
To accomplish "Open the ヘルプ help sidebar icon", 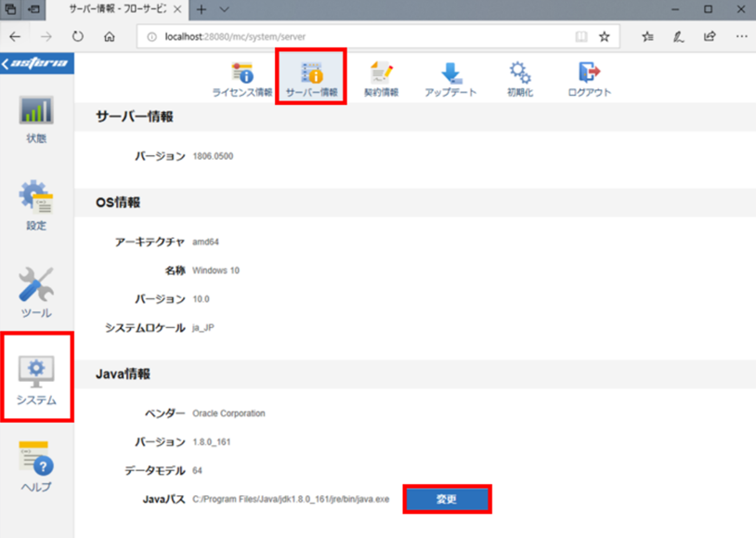I will pos(36,466).
